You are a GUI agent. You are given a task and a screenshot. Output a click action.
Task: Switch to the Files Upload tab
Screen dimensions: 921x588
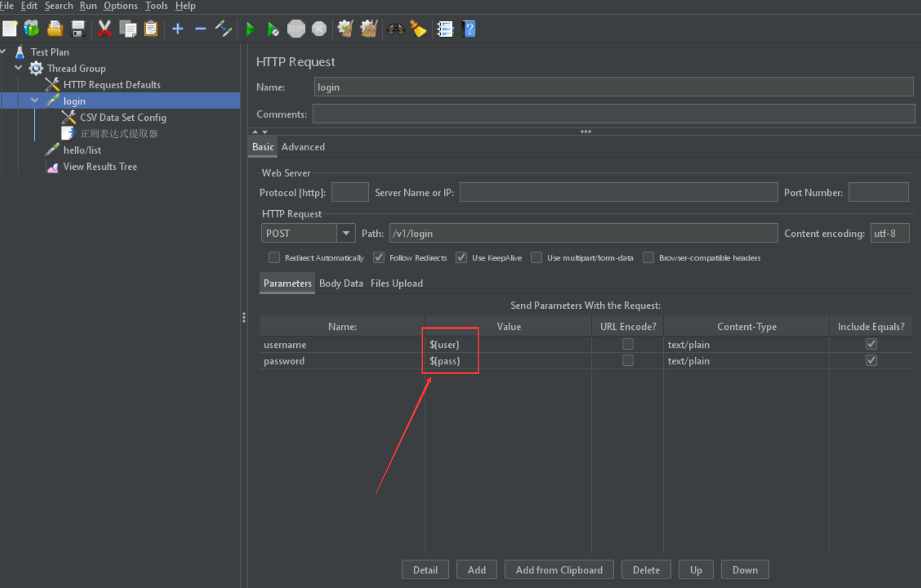click(x=397, y=283)
